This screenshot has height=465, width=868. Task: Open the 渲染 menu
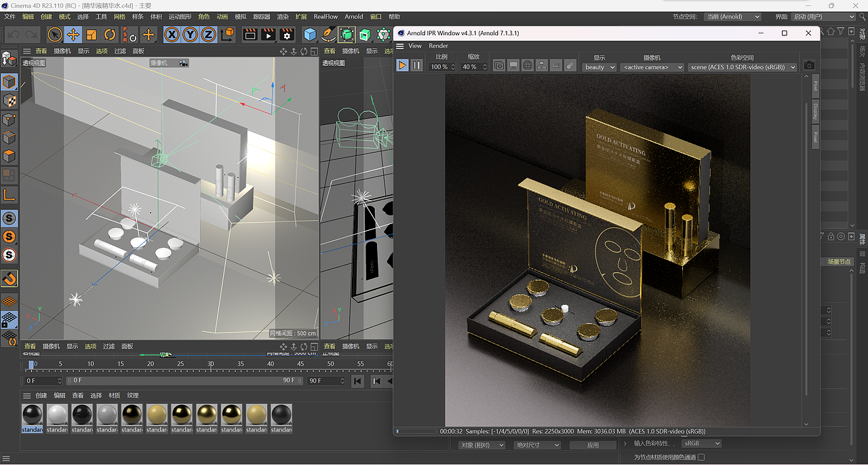(x=283, y=16)
